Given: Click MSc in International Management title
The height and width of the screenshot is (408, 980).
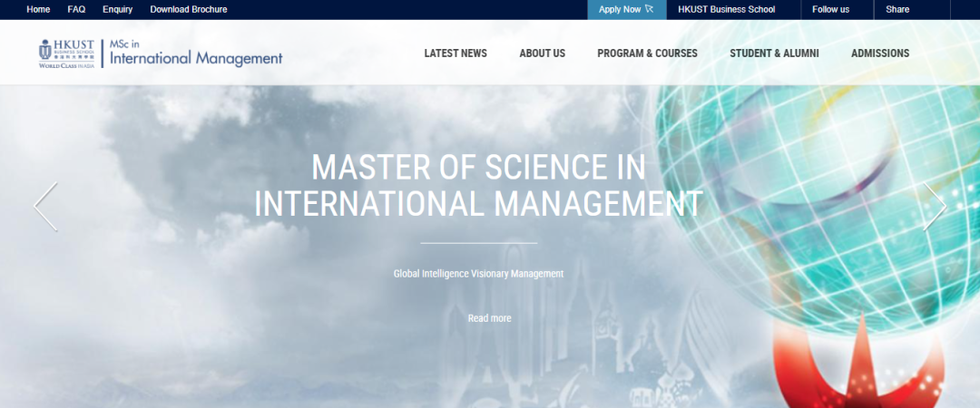Looking at the screenshot, I should [196, 53].
